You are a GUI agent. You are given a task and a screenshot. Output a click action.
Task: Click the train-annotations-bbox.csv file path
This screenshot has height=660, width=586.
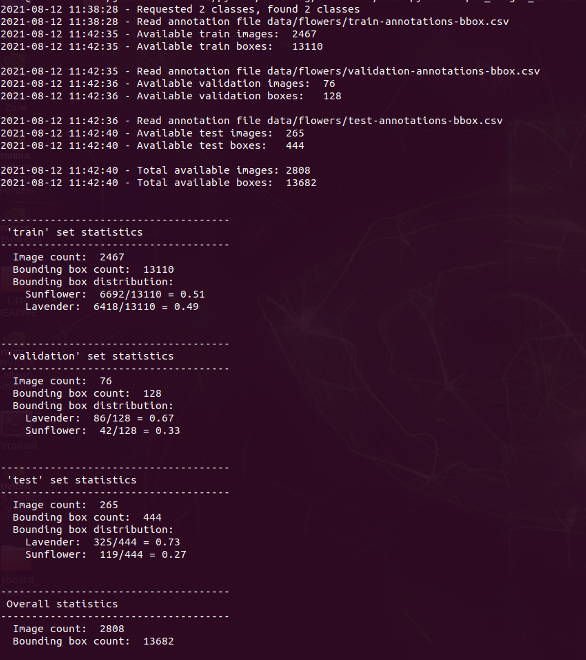point(388,21)
